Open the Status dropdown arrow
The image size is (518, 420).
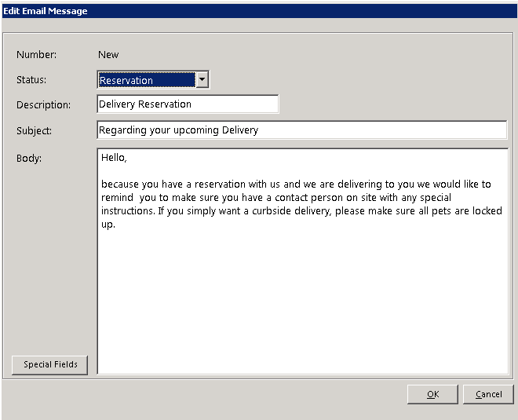point(202,79)
